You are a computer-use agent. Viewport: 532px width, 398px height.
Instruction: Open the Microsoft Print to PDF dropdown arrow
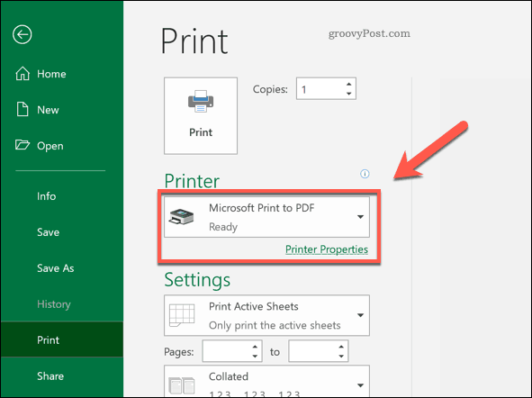(x=360, y=217)
